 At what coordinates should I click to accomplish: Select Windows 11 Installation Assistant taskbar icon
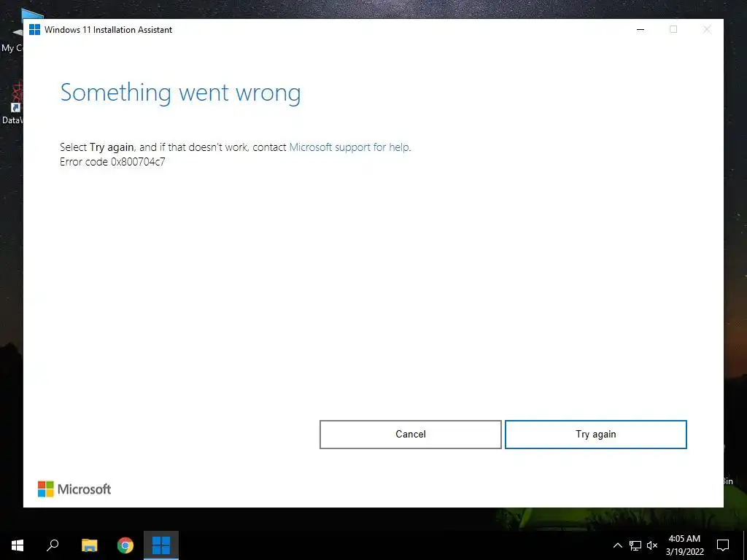161,545
